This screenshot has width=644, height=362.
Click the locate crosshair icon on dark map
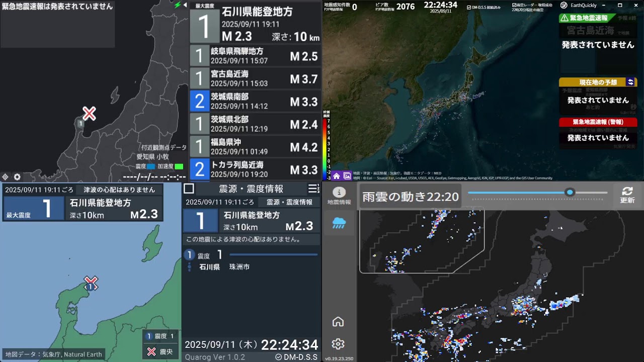pos(6,177)
